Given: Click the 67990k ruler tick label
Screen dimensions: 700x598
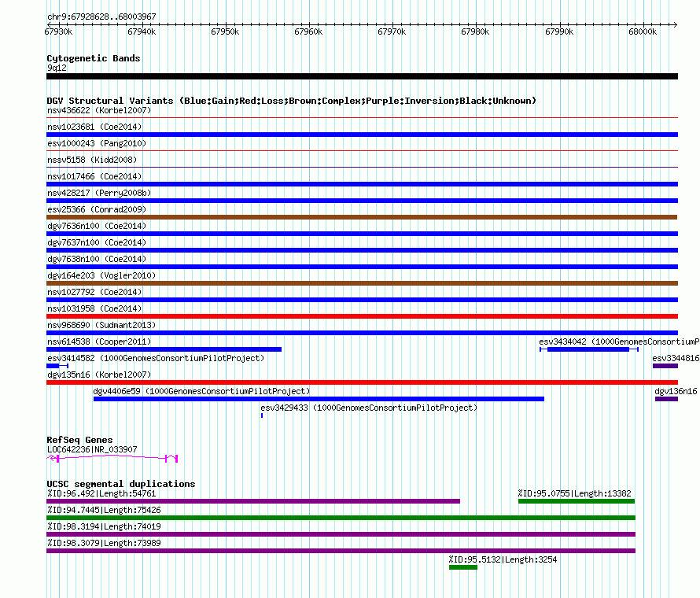Looking at the screenshot, I should pos(559,31).
